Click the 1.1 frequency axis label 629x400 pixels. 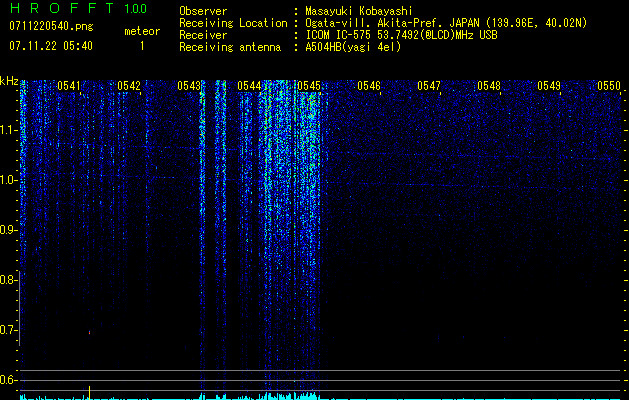[x=8, y=130]
